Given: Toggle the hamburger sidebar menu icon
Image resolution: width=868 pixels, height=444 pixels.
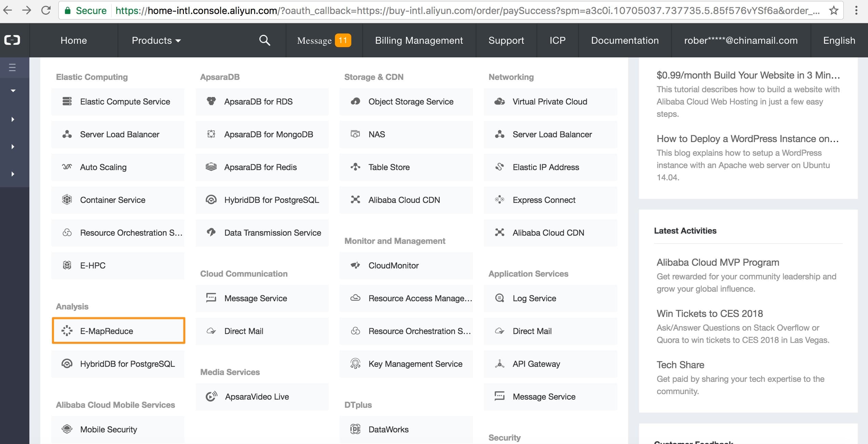Looking at the screenshot, I should (12, 67).
